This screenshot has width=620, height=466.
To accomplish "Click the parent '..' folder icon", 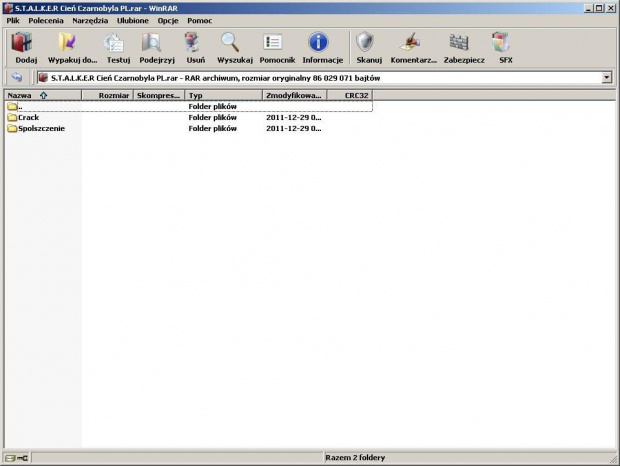I will (12, 106).
